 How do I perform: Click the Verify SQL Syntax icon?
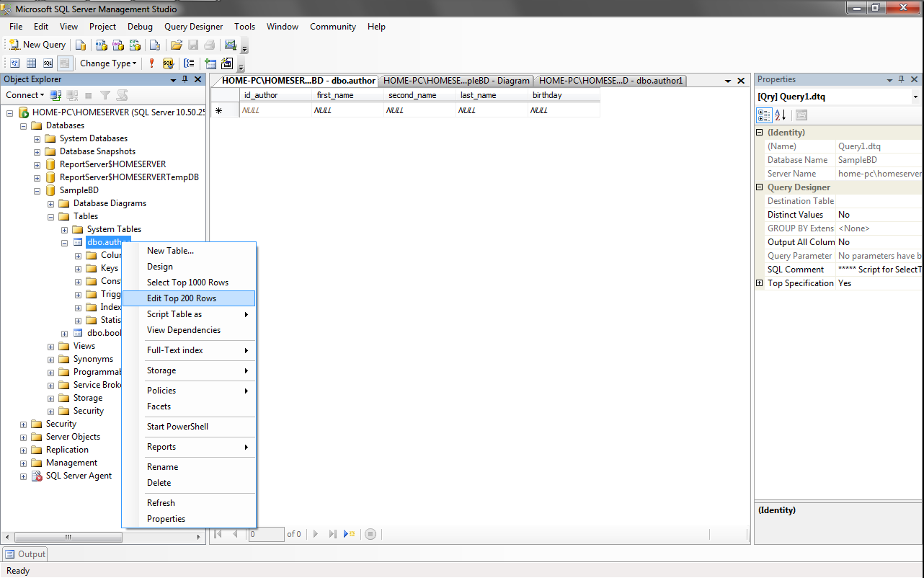[168, 63]
